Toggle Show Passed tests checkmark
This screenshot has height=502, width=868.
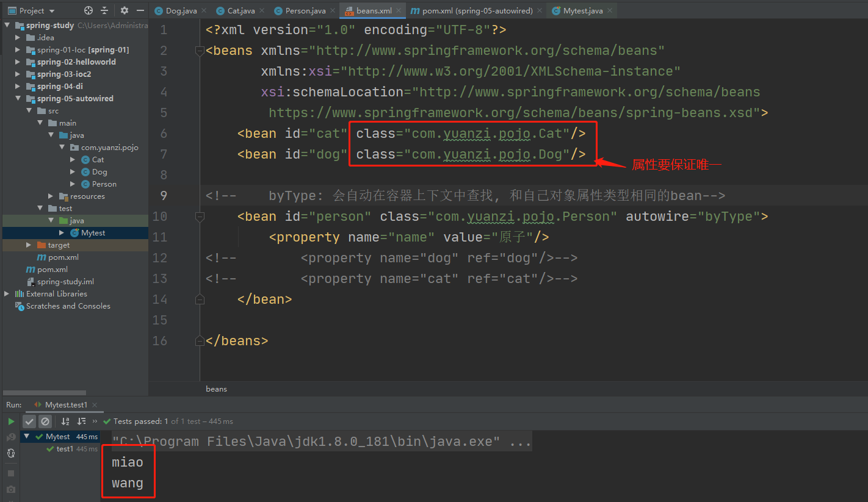29,421
